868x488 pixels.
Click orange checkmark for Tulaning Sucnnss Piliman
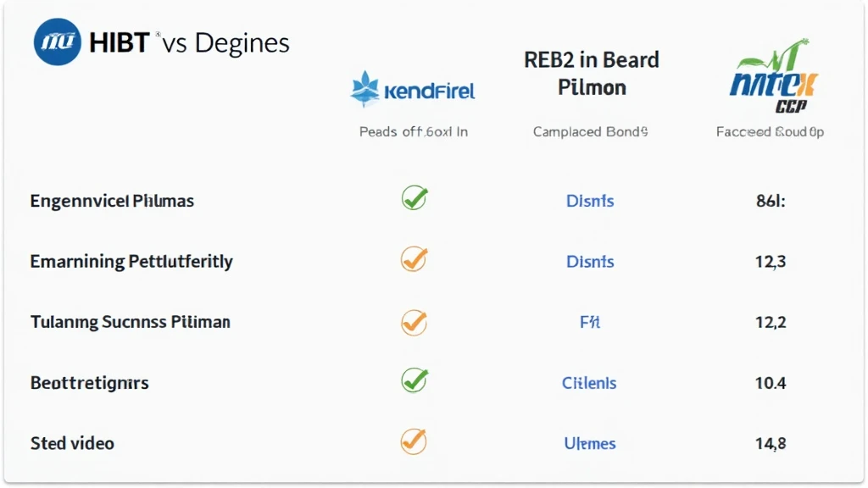pos(414,322)
